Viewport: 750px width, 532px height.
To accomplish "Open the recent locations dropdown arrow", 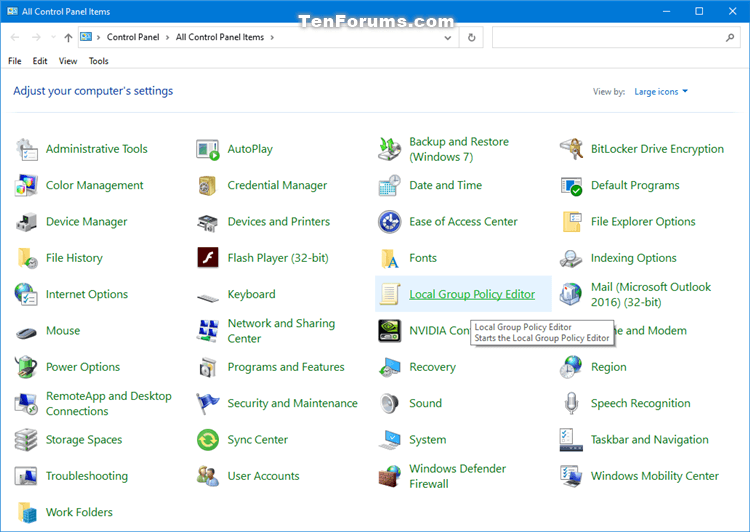I will [x=53, y=37].
